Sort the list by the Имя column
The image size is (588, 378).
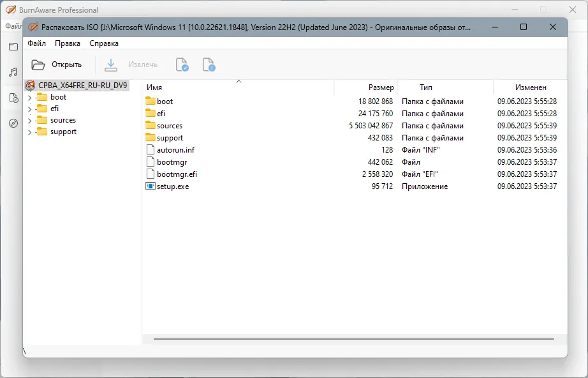click(x=239, y=87)
